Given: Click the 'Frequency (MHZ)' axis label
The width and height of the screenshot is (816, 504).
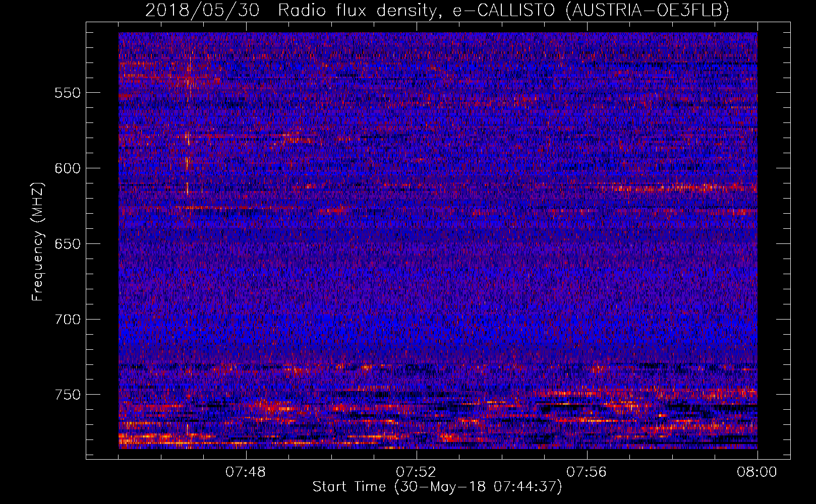Looking at the screenshot, I should pos(38,242).
